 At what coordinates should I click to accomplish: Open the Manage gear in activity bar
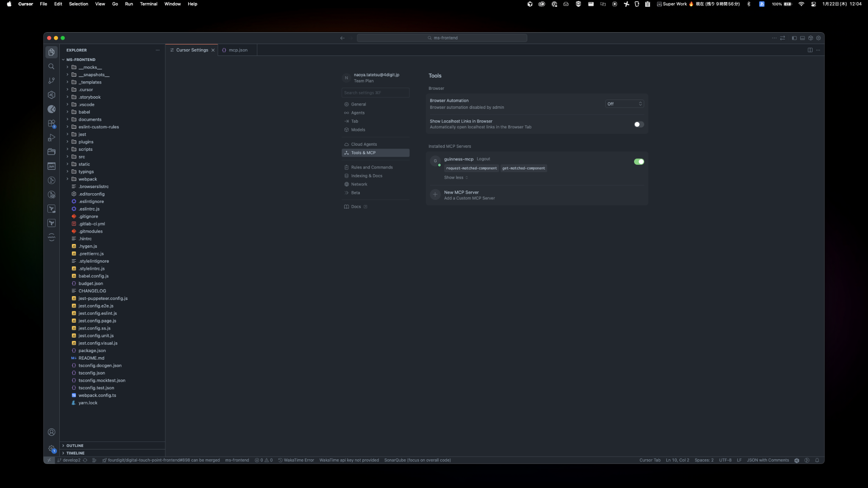coord(51,449)
